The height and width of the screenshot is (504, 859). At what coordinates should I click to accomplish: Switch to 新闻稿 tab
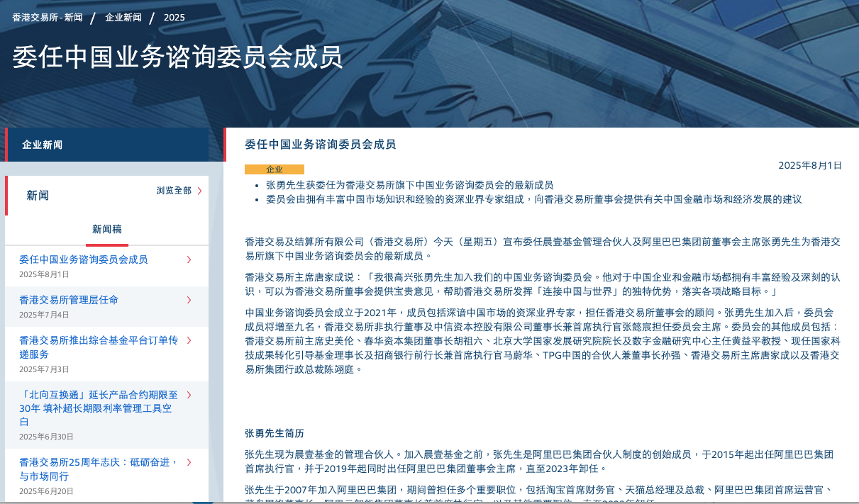click(x=107, y=229)
